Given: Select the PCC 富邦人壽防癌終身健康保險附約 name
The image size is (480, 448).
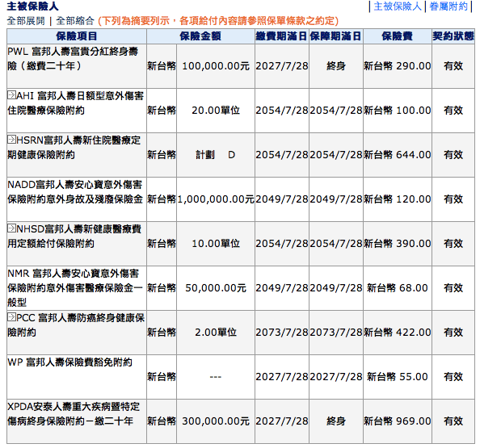Looking at the screenshot, I should pyautogui.click(x=76, y=324).
